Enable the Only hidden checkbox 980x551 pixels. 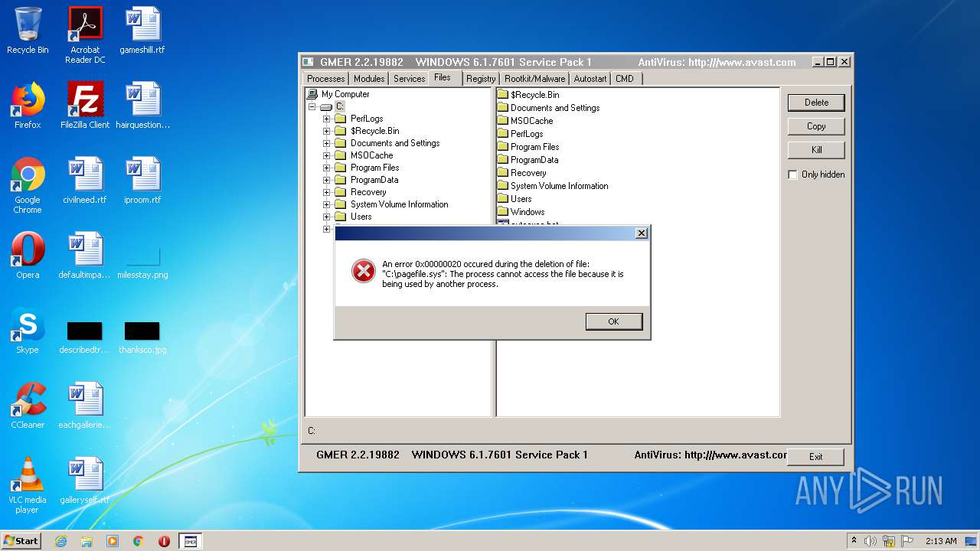[793, 174]
